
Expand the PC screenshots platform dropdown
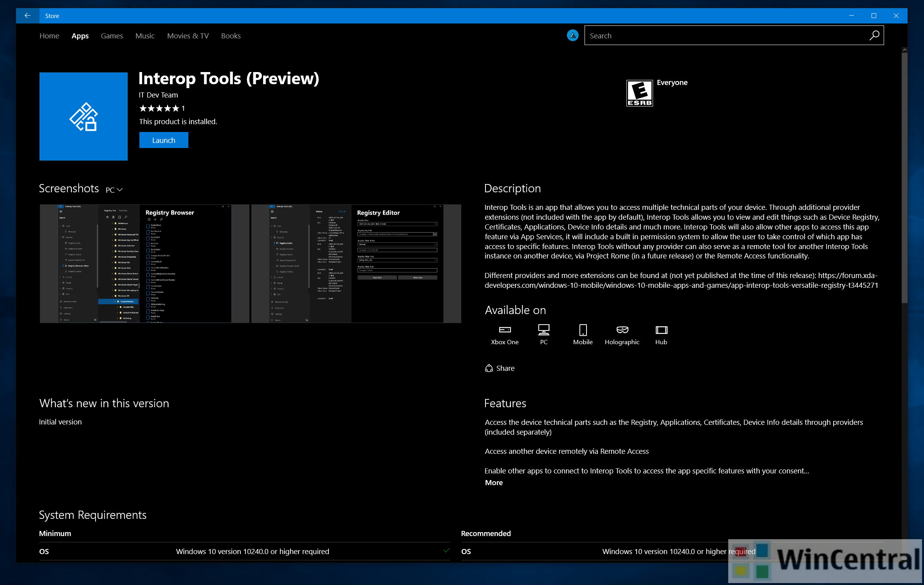coord(114,190)
